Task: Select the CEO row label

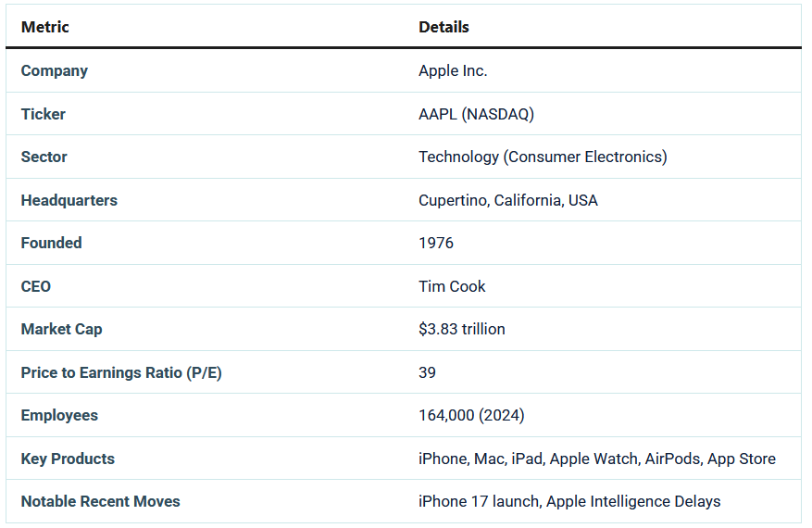Action: pyautogui.click(x=36, y=286)
